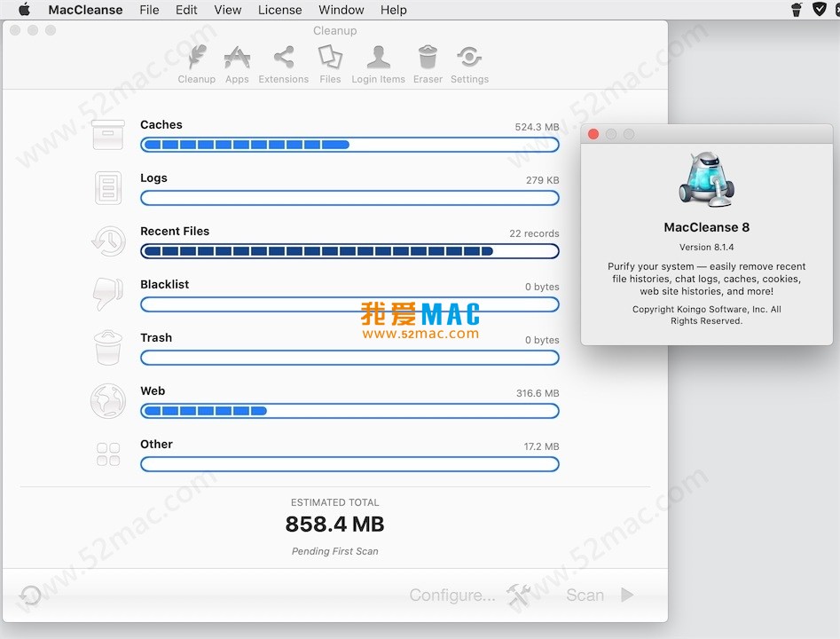The height and width of the screenshot is (639, 840).
Task: Switch to the Files toolbar section
Action: point(330,64)
